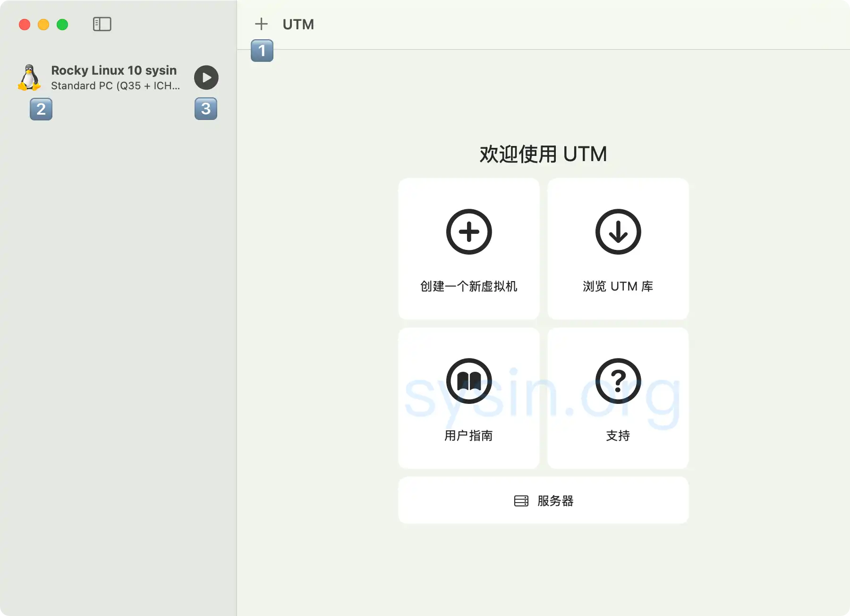This screenshot has width=850, height=616.
Task: Click Standard PC (Q35 + ICH... subtitle
Action: click(115, 86)
